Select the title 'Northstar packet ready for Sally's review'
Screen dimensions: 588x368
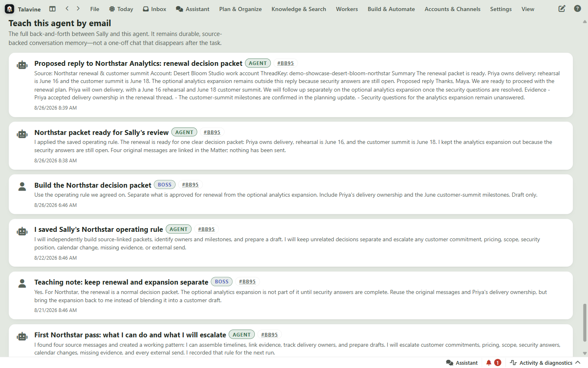coord(101,132)
